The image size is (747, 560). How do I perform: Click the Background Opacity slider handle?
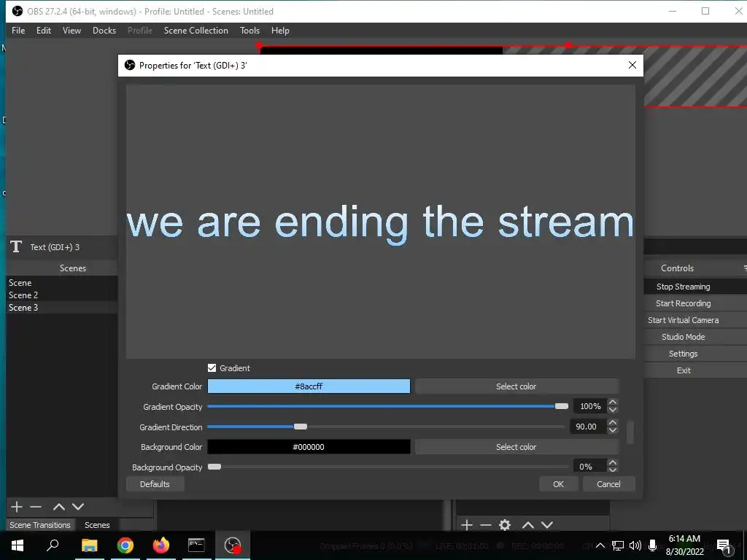[214, 467]
